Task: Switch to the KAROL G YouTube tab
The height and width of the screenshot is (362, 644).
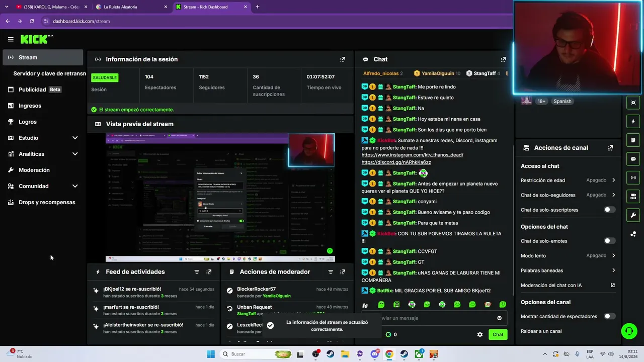Action: [51, 7]
